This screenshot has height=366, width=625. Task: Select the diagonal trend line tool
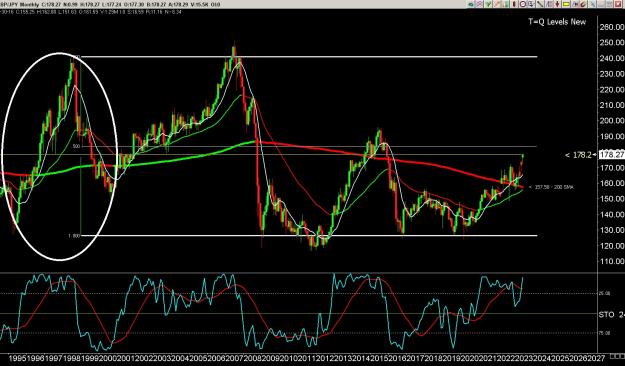pyautogui.click(x=540, y=4)
